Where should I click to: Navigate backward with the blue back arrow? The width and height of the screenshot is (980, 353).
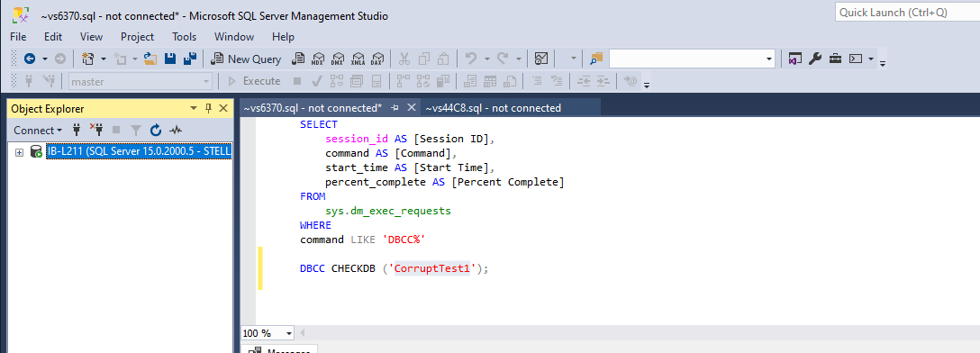30,59
